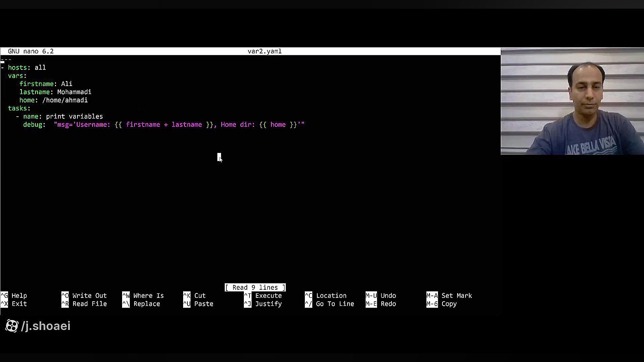Viewport: 644px width, 362px height.
Task: Click the ^W Where Is shortcut
Action: [x=143, y=296]
